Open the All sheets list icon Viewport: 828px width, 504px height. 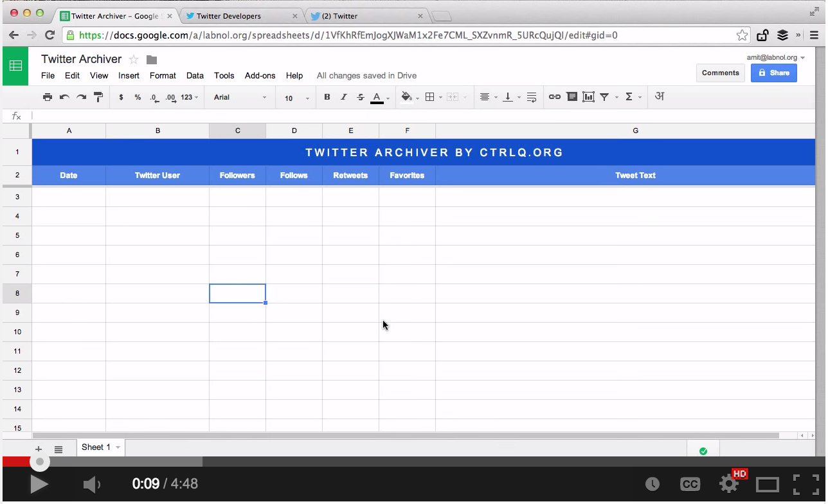pos(59,449)
